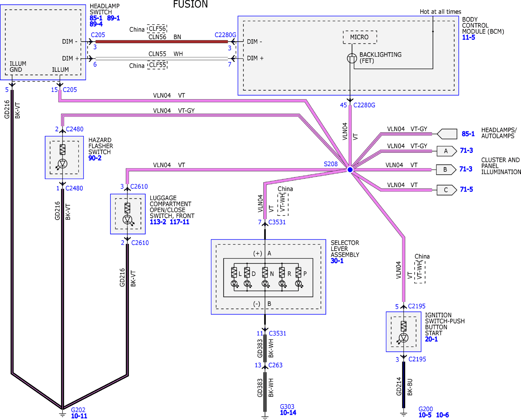Click the Hazard Flasher Switch resistor symbol
This screenshot has width=521, height=420.
(63, 149)
